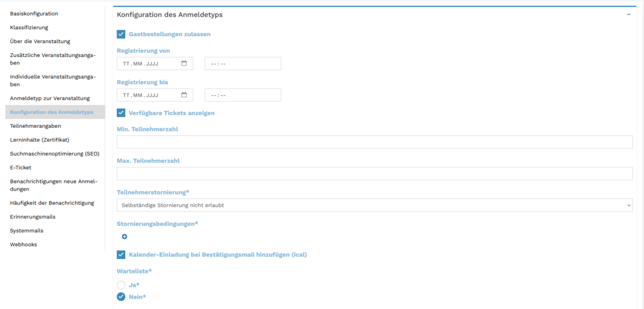Focus the Min. Teilnehmerzahl input

pyautogui.click(x=375, y=142)
